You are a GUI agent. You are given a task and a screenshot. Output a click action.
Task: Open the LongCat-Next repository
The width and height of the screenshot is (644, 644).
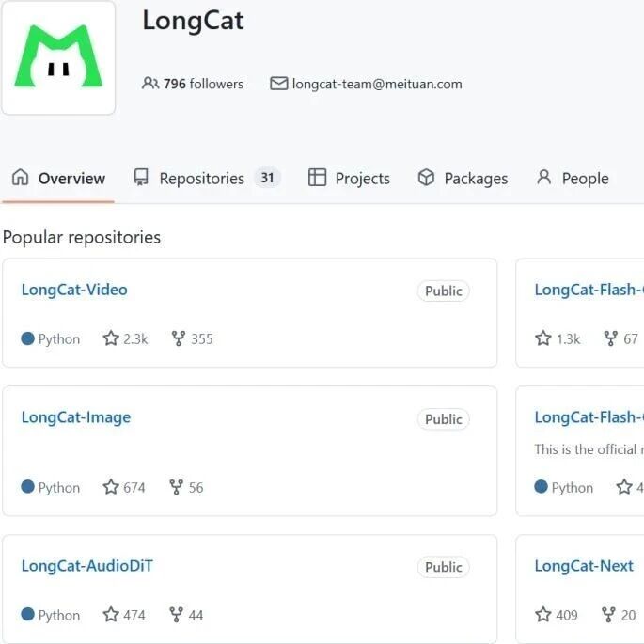pyautogui.click(x=584, y=566)
